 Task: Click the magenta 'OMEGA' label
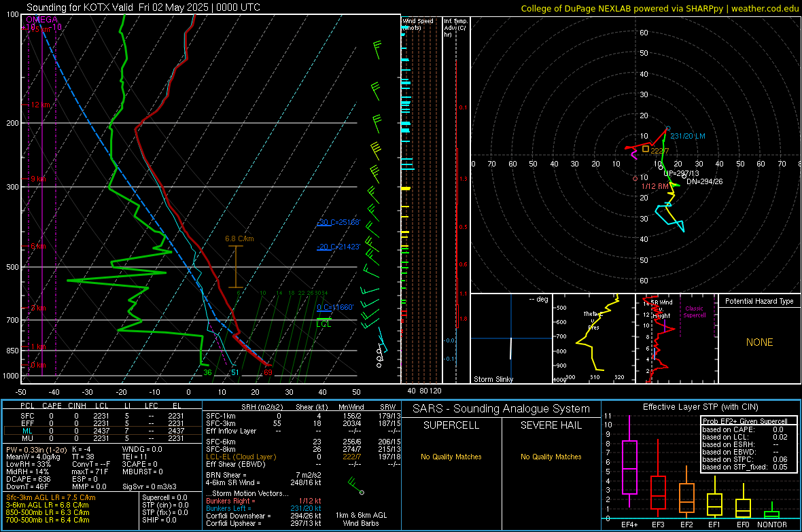click(42, 20)
